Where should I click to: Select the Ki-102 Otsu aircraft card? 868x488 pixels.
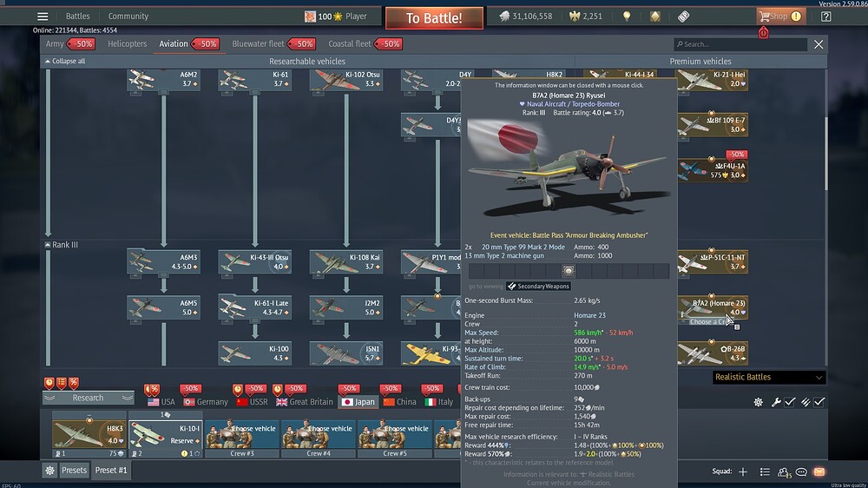tap(346, 80)
